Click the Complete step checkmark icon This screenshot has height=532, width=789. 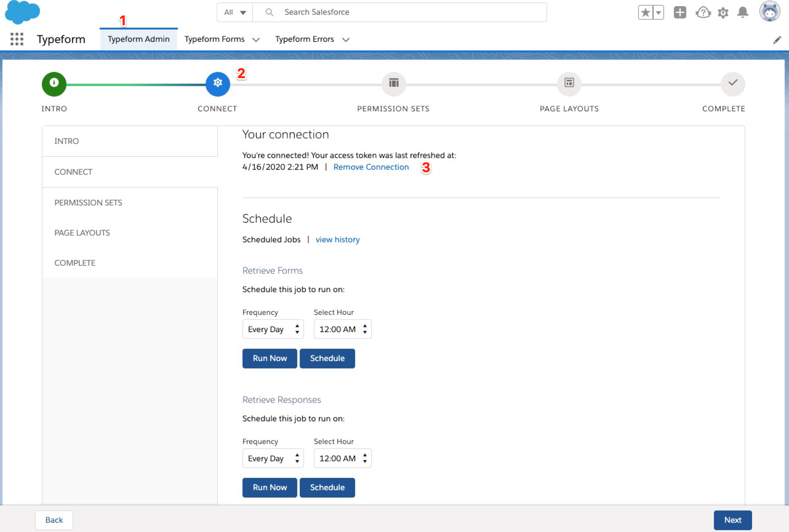tap(733, 84)
